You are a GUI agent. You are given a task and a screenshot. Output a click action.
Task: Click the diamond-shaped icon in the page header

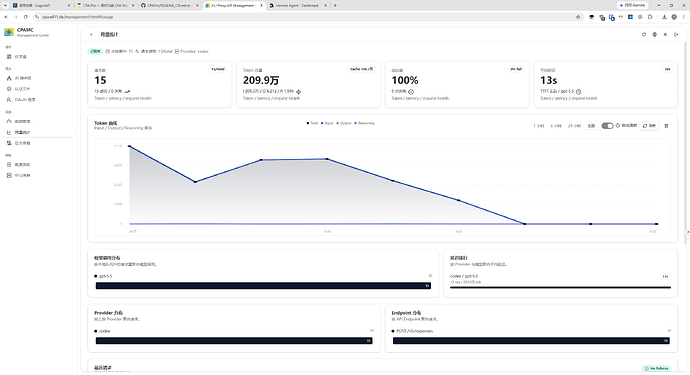[x=654, y=34]
